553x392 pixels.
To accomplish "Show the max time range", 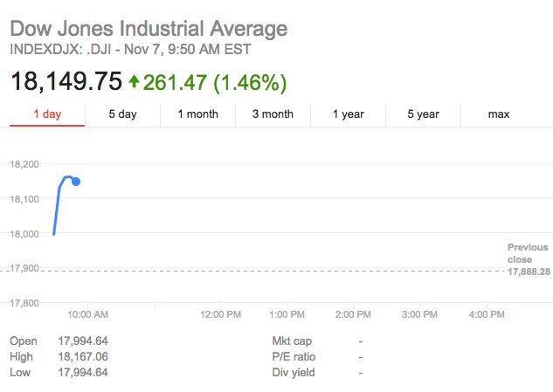I will 499,114.
